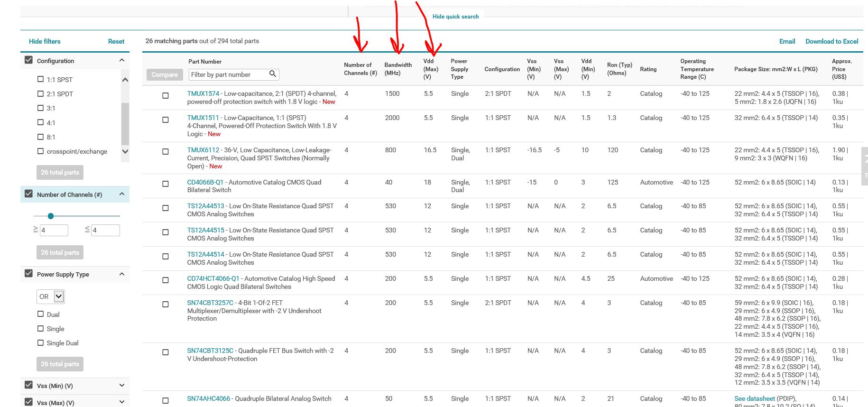
Task: Expand the Vss (Min) (V) filter section
Action: (122, 385)
